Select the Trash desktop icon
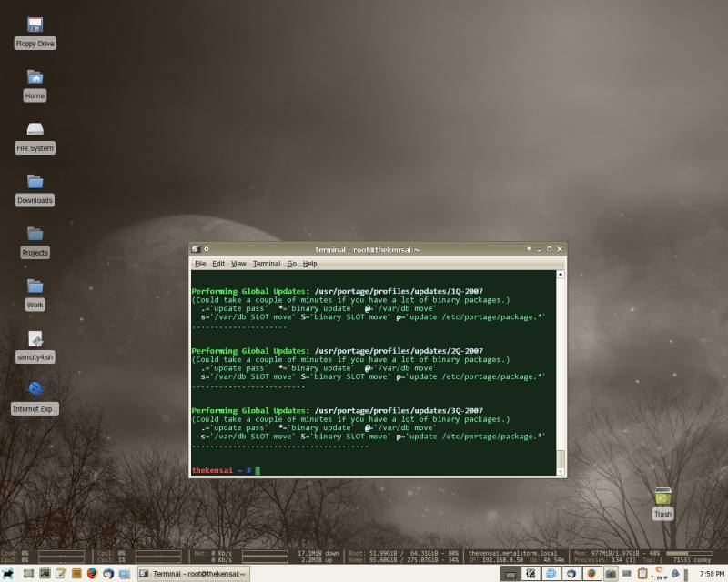Viewport: 728px width, 582px height. (663, 504)
